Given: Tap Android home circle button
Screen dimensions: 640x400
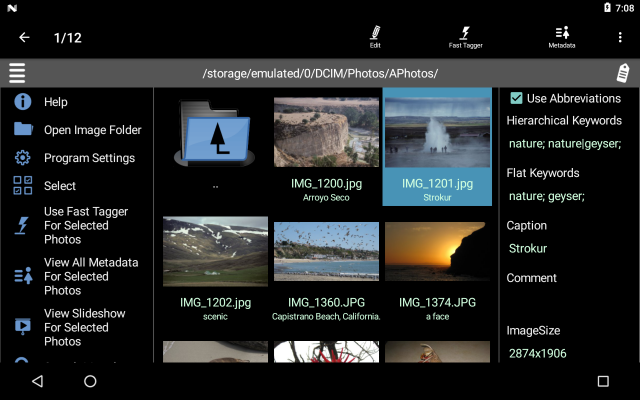Looking at the screenshot, I should click(90, 381).
